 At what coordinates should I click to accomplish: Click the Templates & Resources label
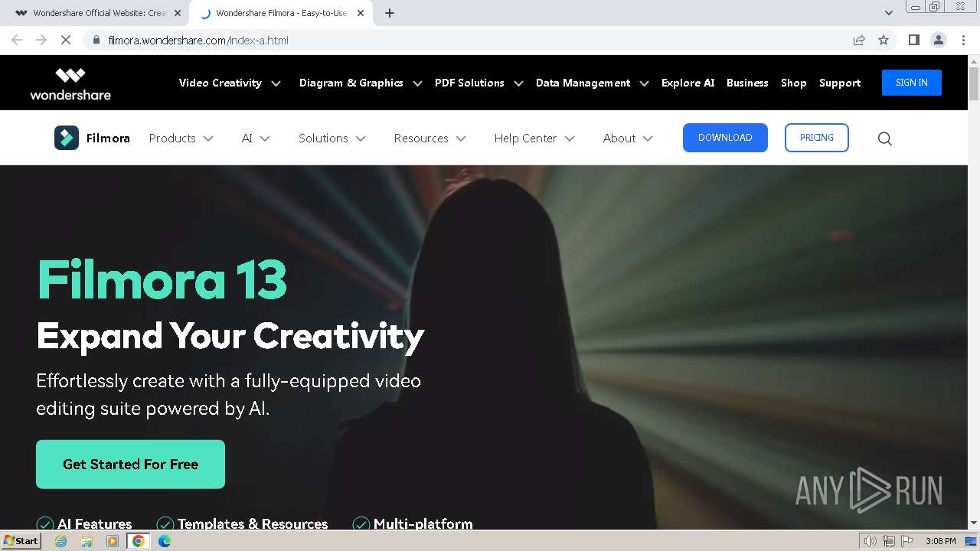[x=253, y=524]
